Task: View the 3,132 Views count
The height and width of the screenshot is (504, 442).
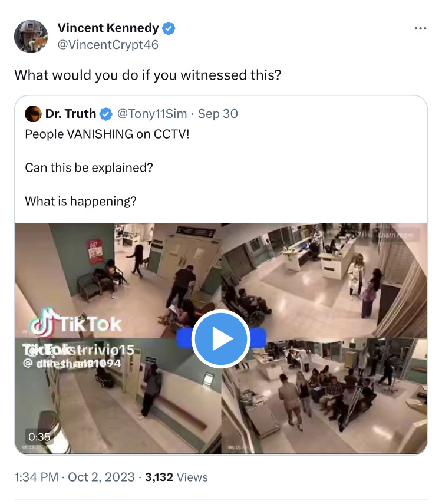Action: click(x=177, y=477)
